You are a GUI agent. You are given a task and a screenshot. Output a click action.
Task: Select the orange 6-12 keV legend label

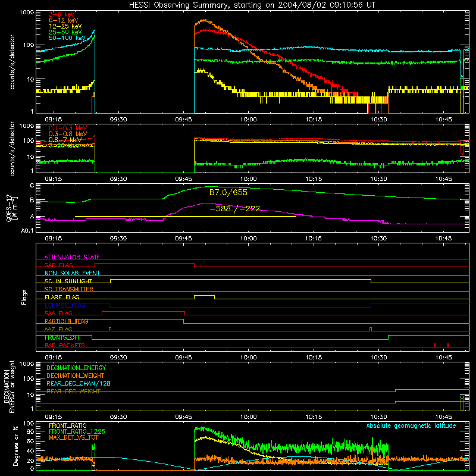click(64, 20)
